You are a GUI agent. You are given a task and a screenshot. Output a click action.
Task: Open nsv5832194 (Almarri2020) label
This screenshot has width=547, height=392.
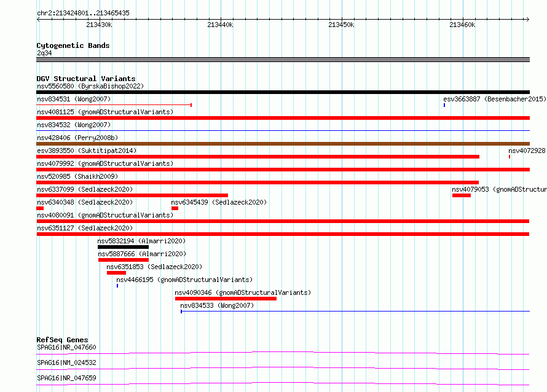(x=141, y=241)
